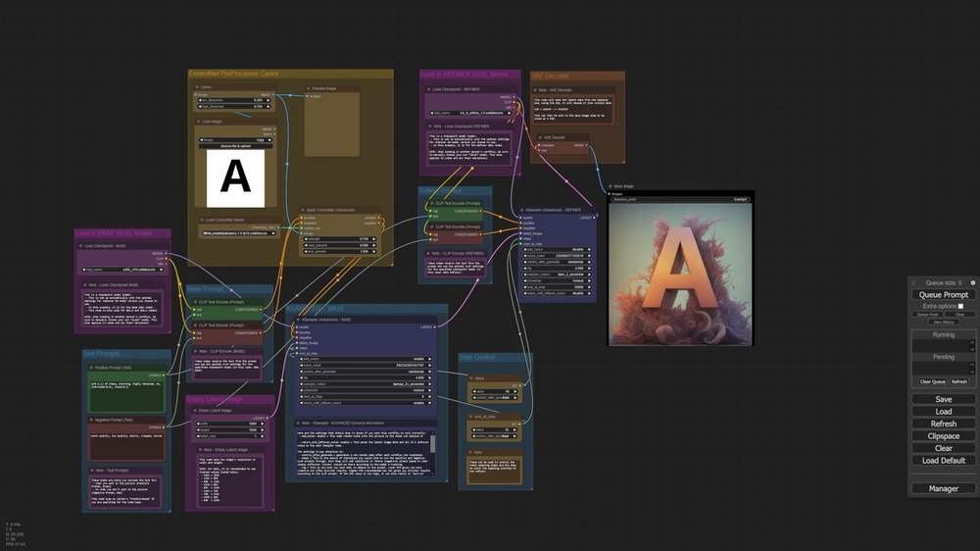Open settings gear in queue panel
The image size is (980, 551).
coord(972,282)
